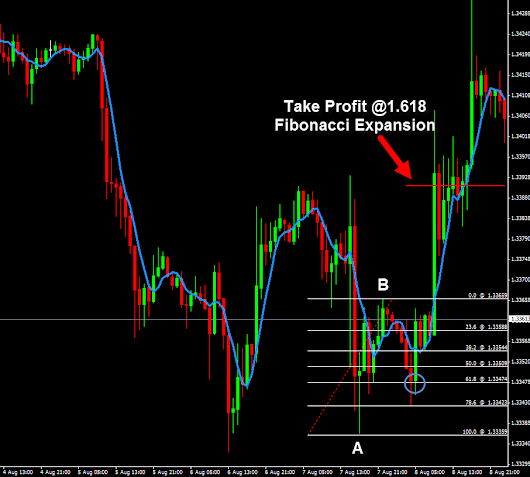Click the 1.3388 price axis label
The image size is (530, 477).
(x=520, y=197)
